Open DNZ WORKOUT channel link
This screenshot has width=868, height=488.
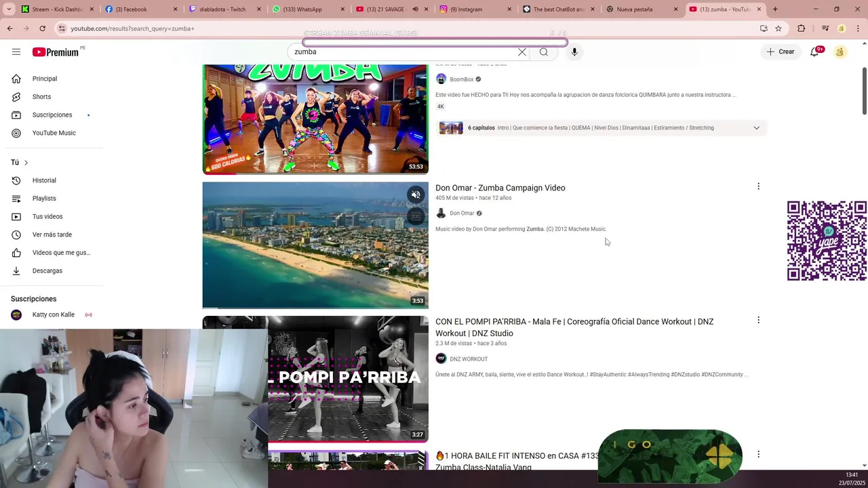pos(469,359)
